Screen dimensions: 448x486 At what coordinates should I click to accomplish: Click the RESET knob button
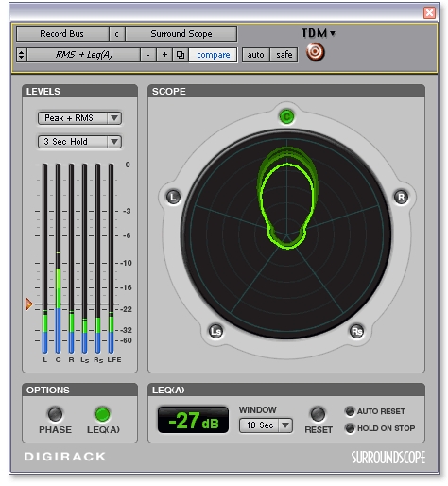[x=318, y=414]
